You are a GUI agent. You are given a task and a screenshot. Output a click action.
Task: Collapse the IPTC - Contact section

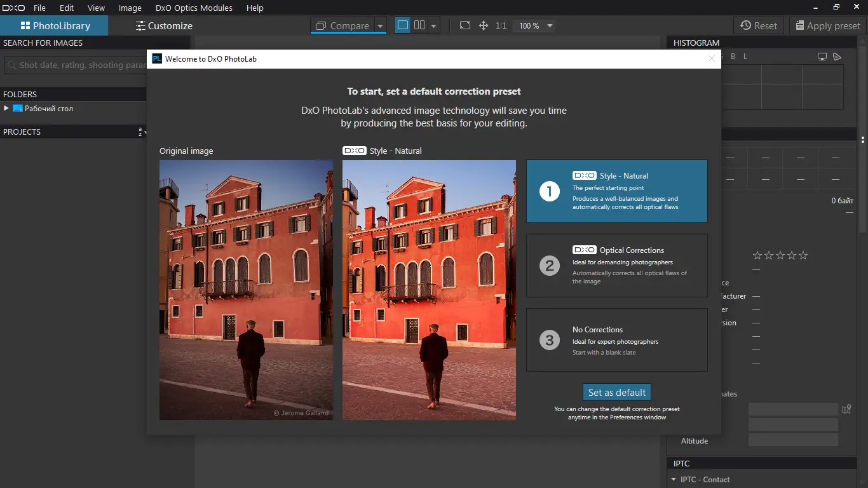(x=674, y=480)
